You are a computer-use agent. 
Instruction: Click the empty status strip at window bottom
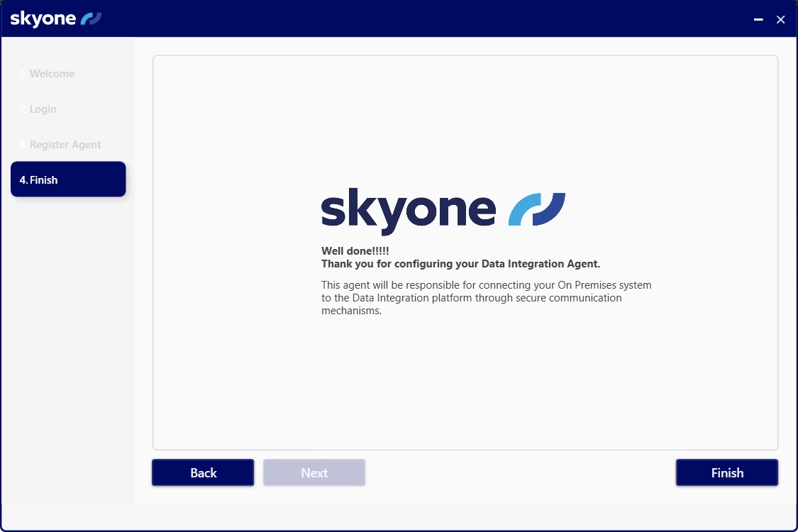click(399, 516)
